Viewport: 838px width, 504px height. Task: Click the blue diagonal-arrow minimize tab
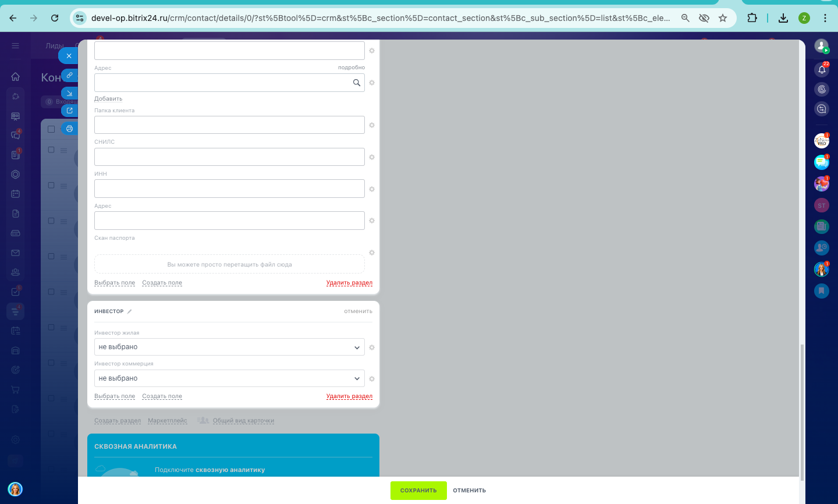click(69, 93)
